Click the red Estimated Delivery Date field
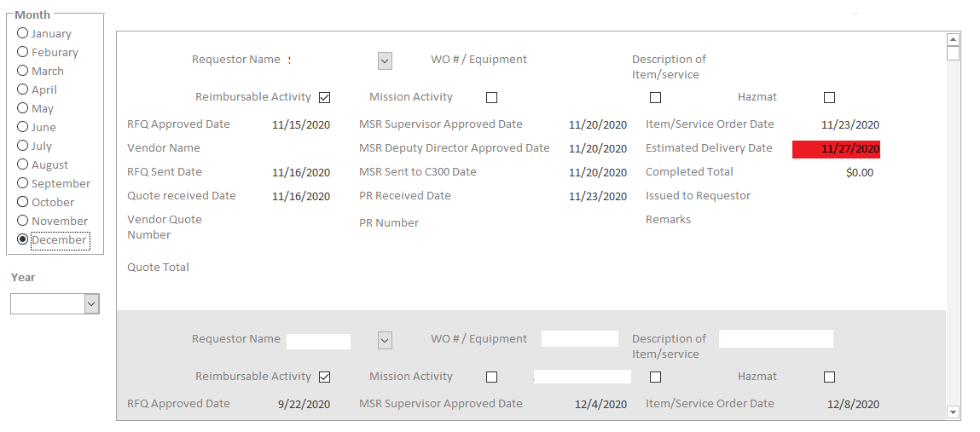 (836, 149)
